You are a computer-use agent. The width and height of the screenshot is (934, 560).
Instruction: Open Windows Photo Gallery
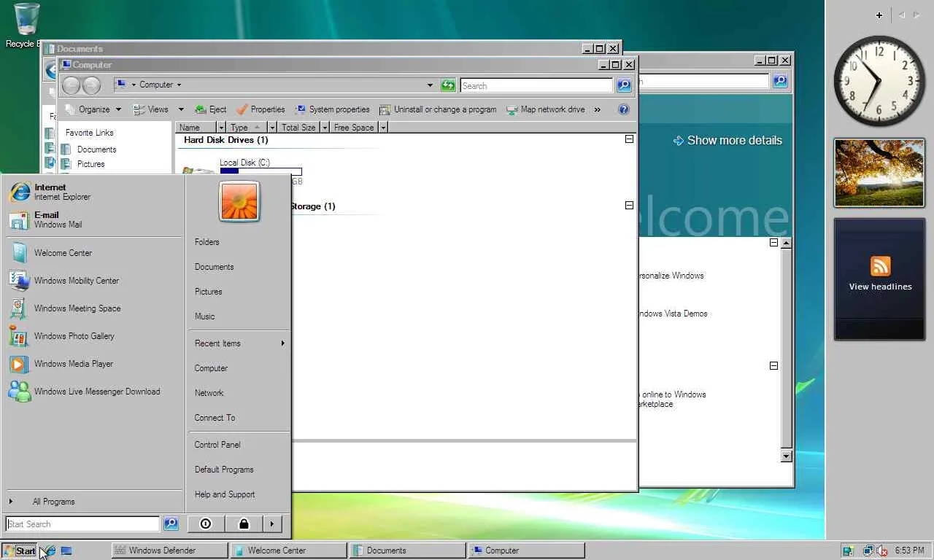pos(93,336)
